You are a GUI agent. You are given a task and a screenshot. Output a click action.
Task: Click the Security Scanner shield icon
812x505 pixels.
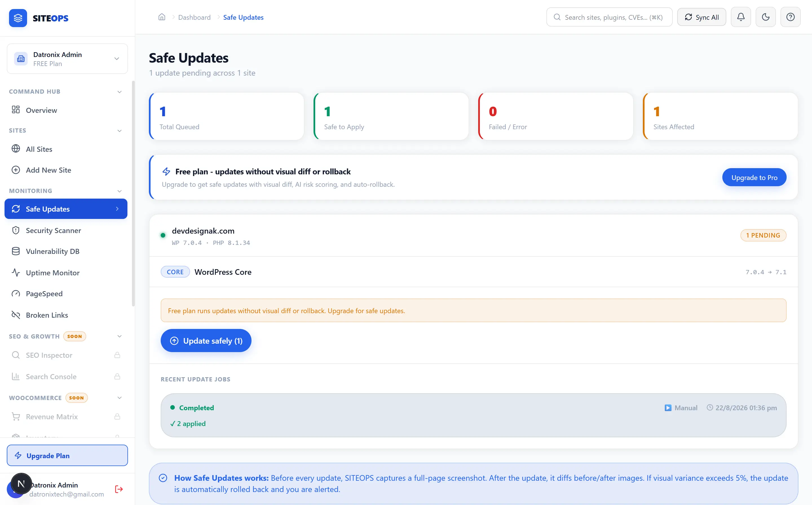(16, 230)
